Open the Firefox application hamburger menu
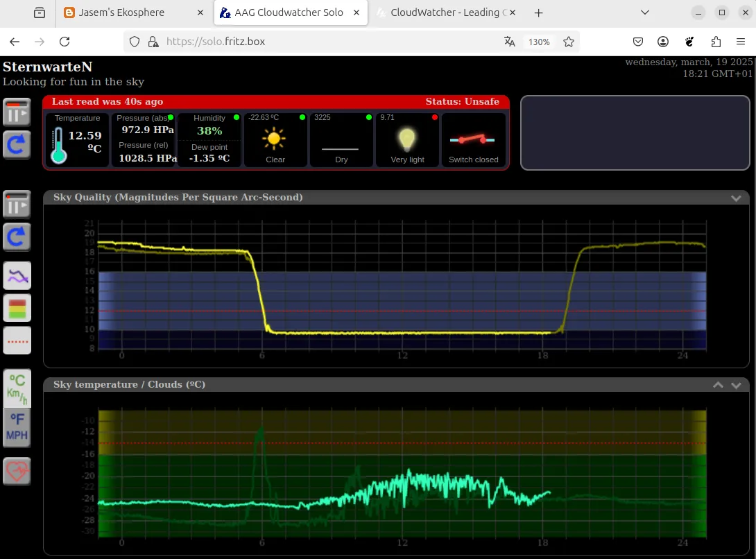 tap(741, 42)
